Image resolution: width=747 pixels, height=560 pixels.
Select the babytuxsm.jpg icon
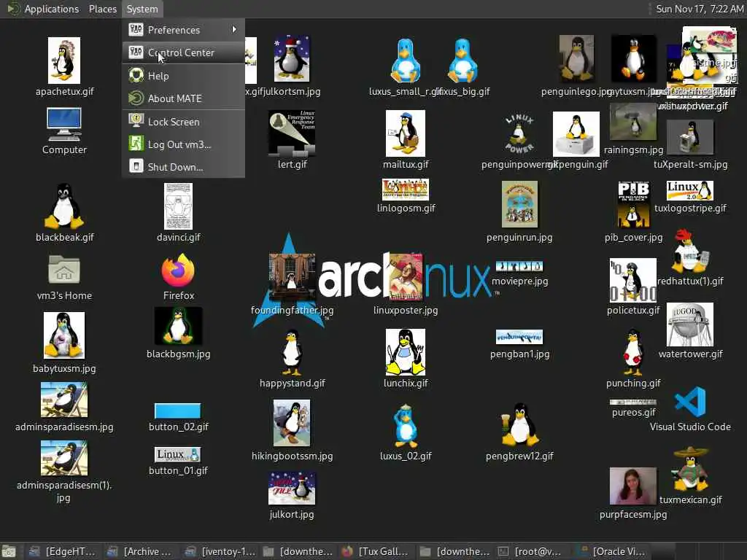(x=64, y=335)
